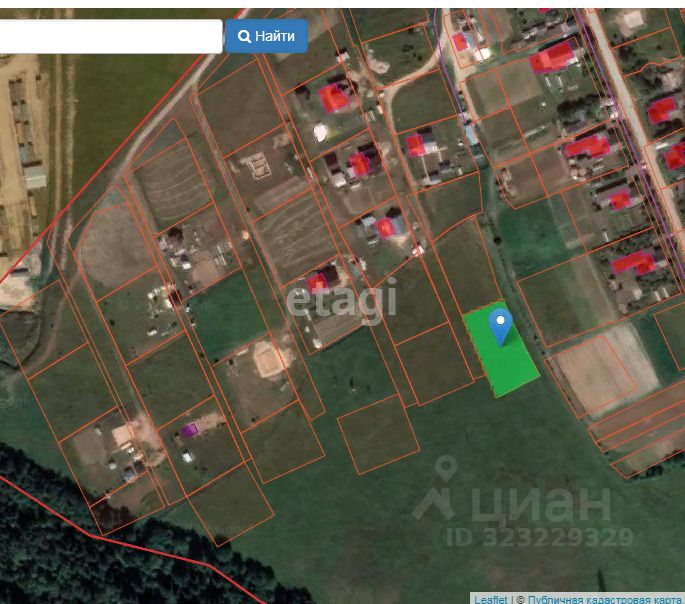Click the gray warehouse building at left edge

pos(35,175)
